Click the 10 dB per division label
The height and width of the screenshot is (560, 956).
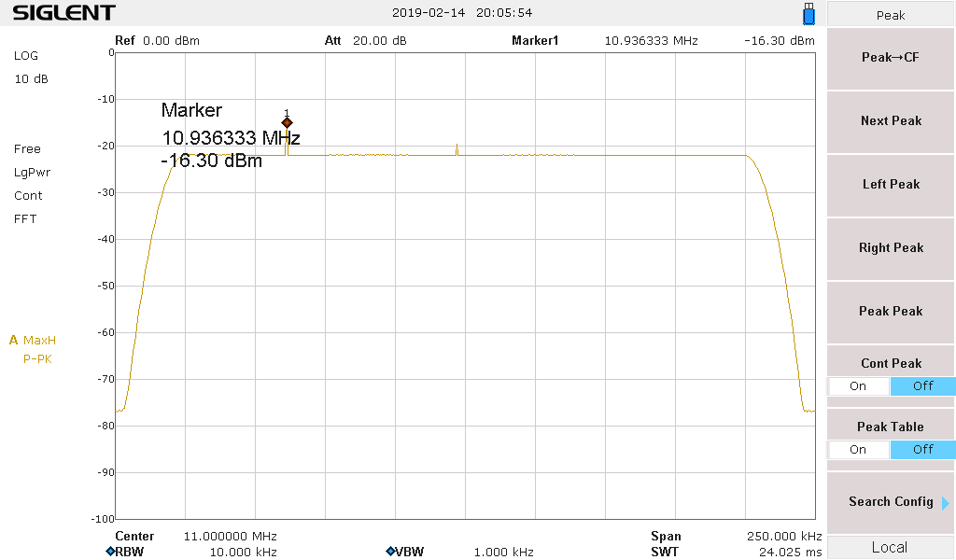pyautogui.click(x=31, y=79)
